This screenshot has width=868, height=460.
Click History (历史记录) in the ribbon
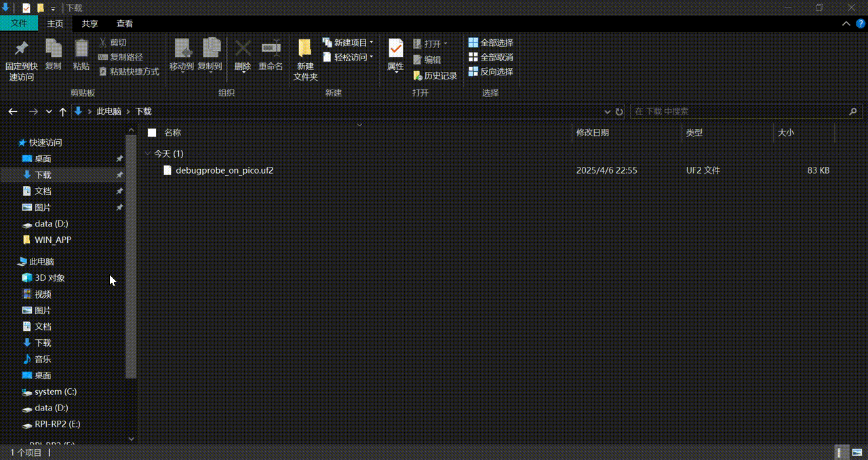click(435, 76)
